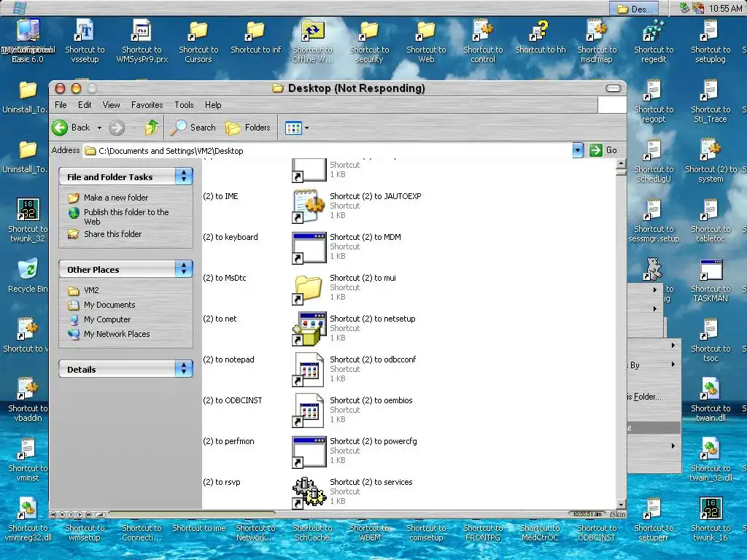Click the 10:55 AM system clock
This screenshot has width=747, height=560.
[725, 8]
